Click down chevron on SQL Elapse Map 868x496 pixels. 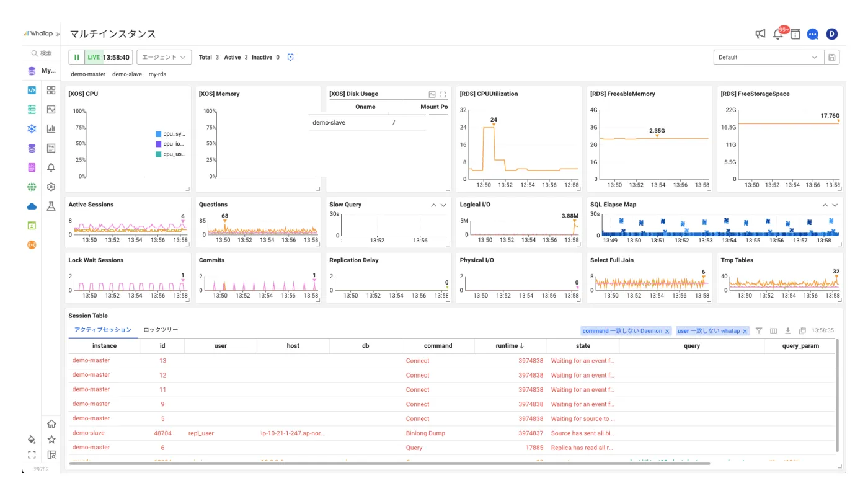pos(835,205)
